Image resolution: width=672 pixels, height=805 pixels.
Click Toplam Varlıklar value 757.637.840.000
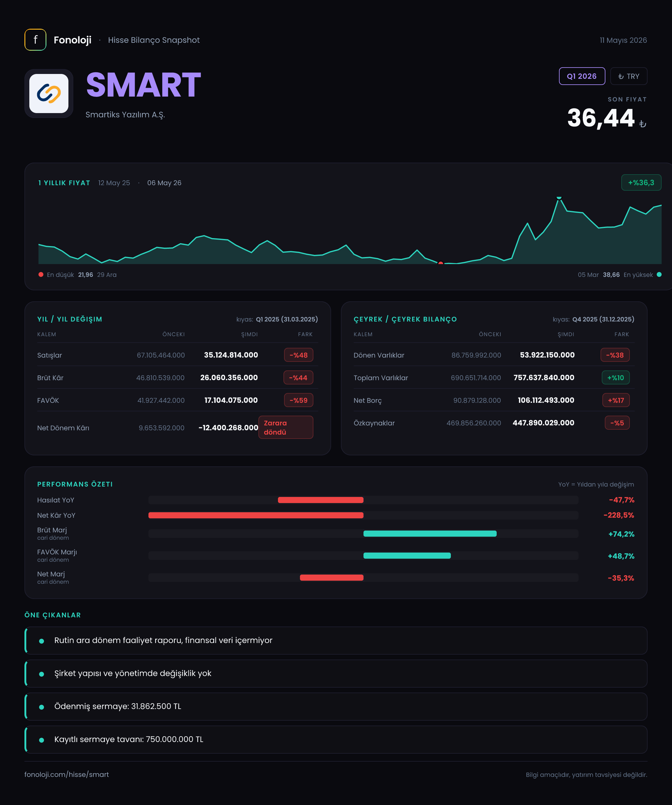tap(544, 377)
